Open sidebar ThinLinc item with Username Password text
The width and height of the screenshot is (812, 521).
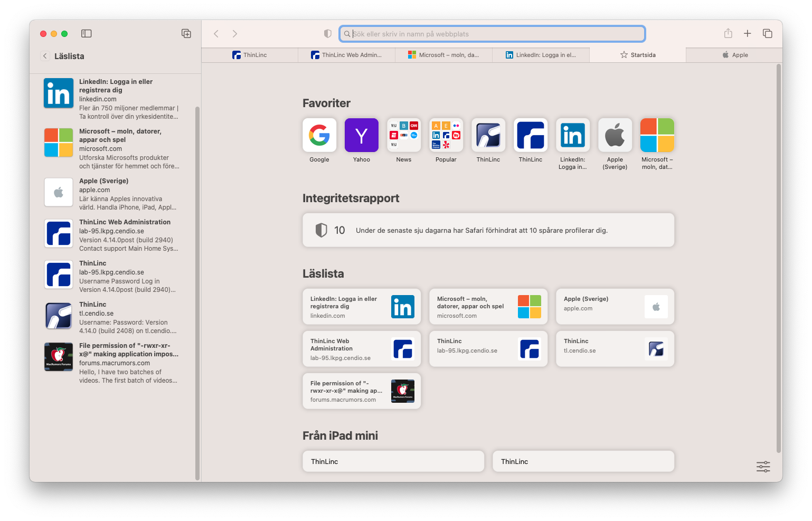coord(112,277)
